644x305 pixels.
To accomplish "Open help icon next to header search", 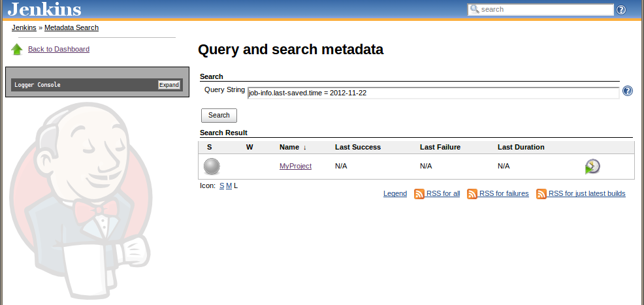I will coord(621,9).
